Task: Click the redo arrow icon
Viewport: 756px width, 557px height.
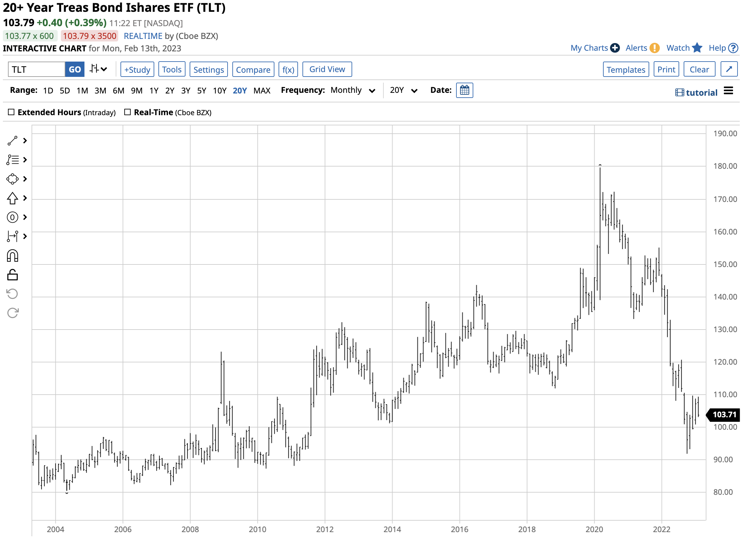Action: point(12,313)
